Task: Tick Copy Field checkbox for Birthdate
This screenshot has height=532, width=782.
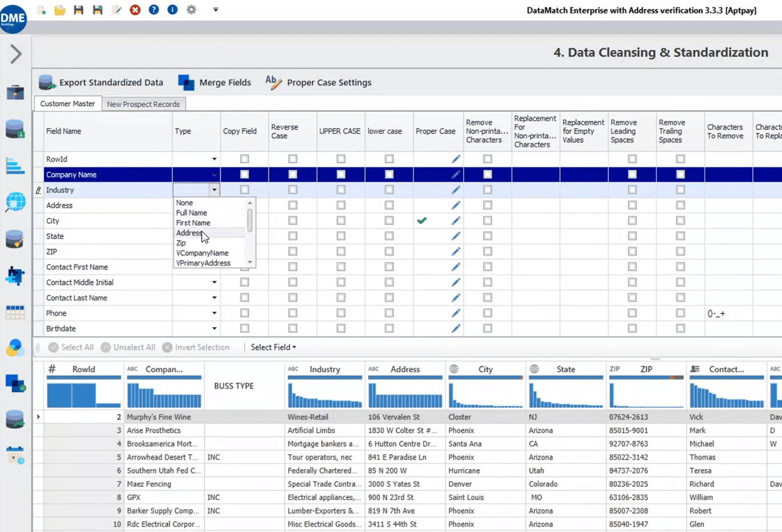Action: (244, 328)
